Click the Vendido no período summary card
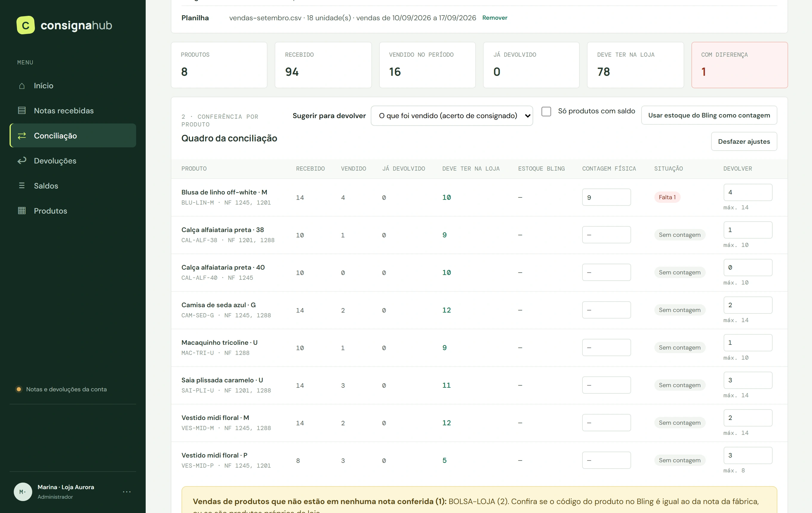 pyautogui.click(x=427, y=65)
